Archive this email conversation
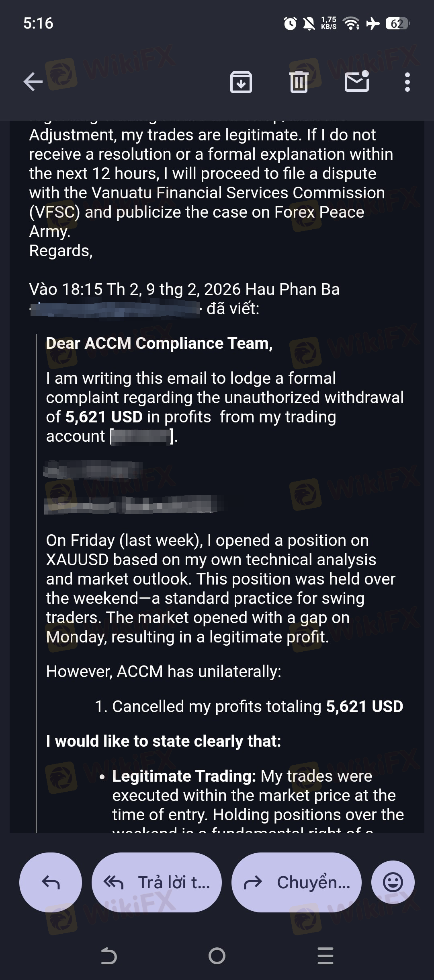Viewport: 434px width, 980px height. [x=241, y=82]
